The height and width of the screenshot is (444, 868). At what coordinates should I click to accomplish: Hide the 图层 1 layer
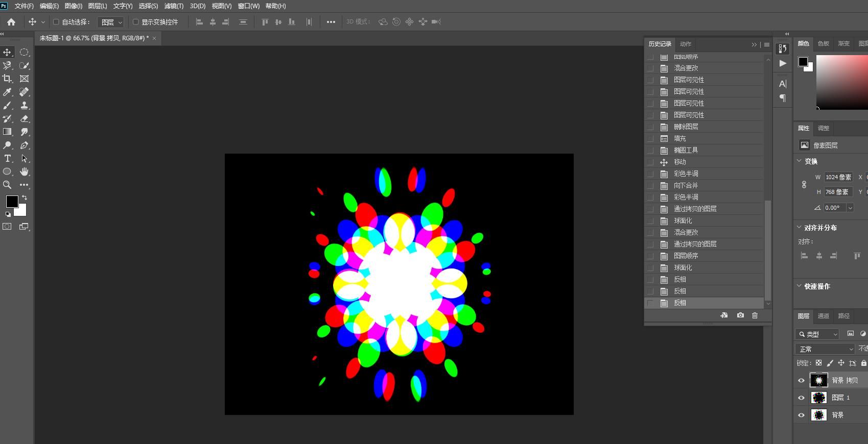click(x=801, y=398)
